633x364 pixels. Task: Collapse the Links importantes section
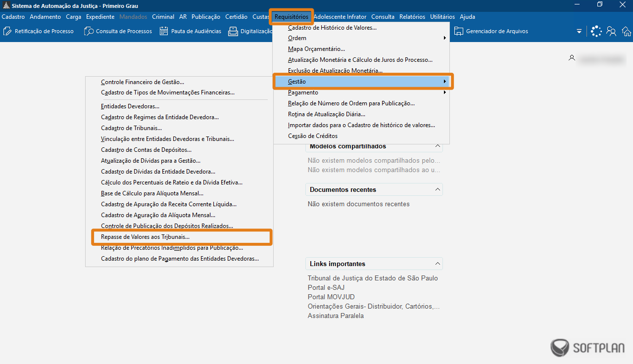click(438, 264)
